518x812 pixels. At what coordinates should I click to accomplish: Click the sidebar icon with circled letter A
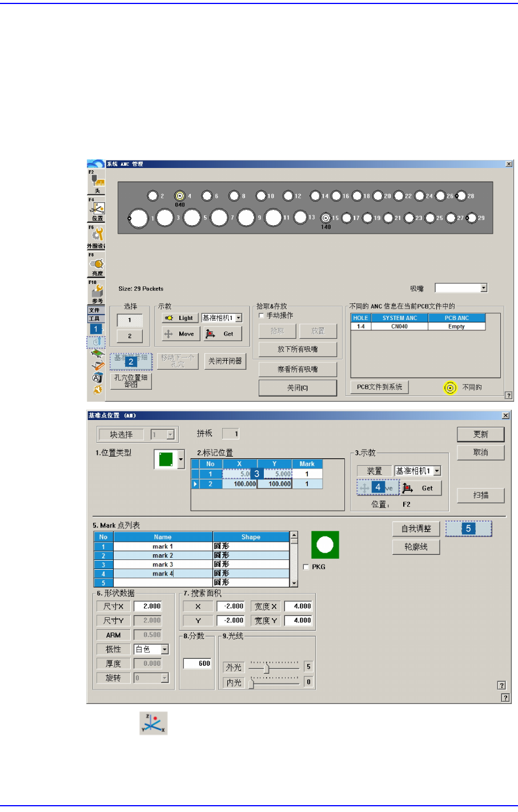pos(97,378)
